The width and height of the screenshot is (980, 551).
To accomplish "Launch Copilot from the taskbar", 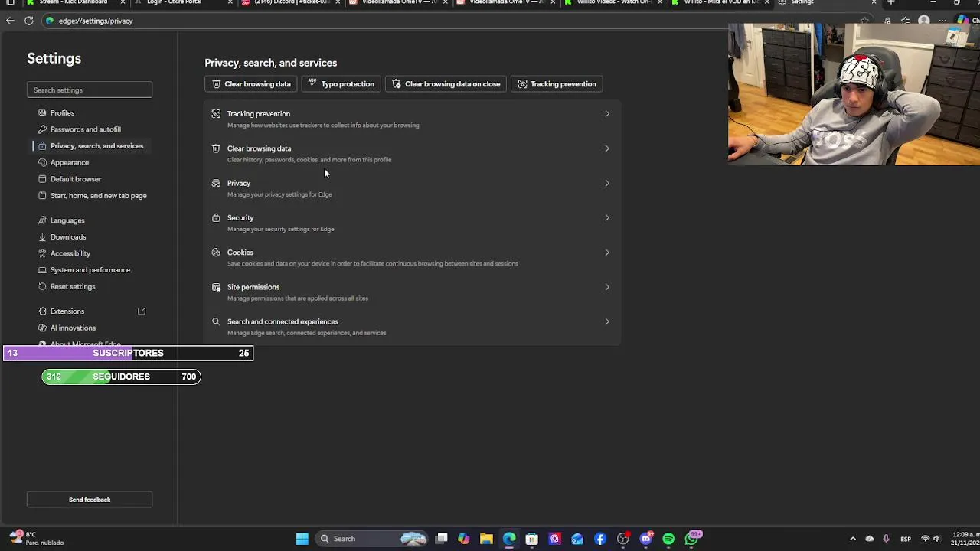I will (x=463, y=539).
